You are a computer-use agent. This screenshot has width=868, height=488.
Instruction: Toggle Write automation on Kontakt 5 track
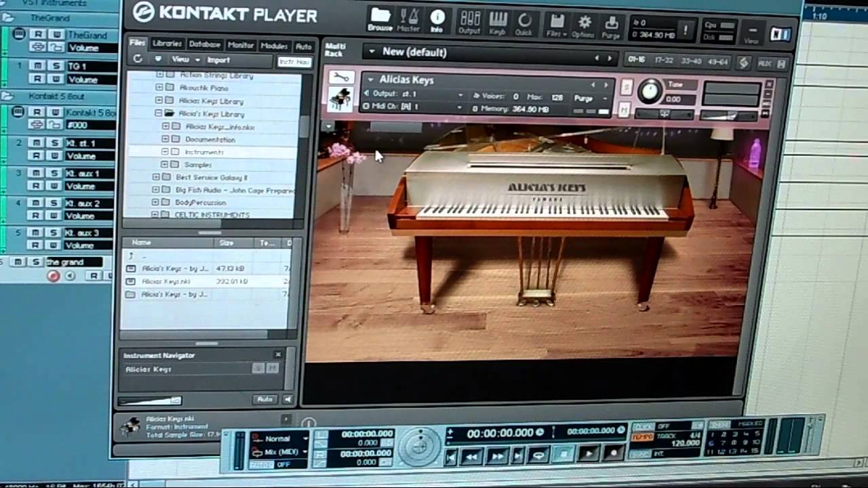(x=56, y=113)
